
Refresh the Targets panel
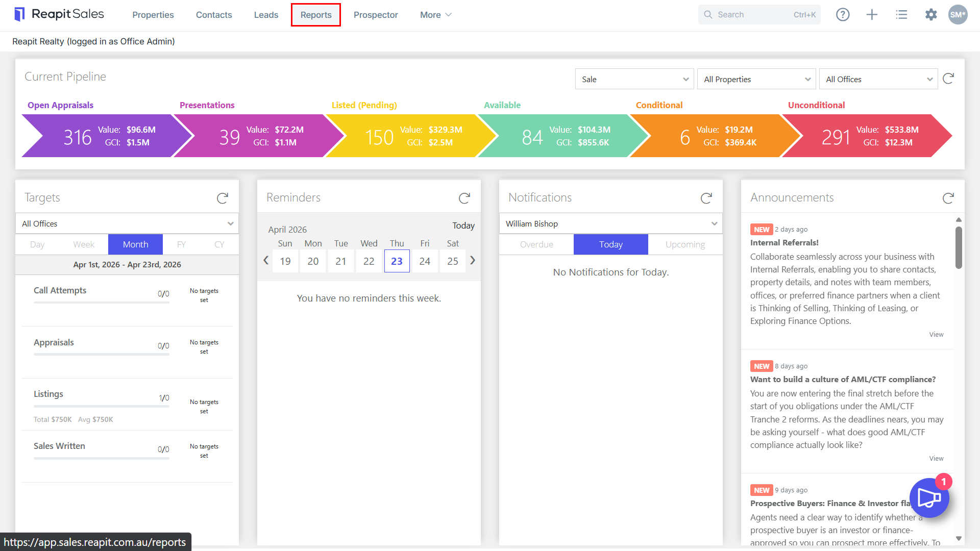coord(223,198)
